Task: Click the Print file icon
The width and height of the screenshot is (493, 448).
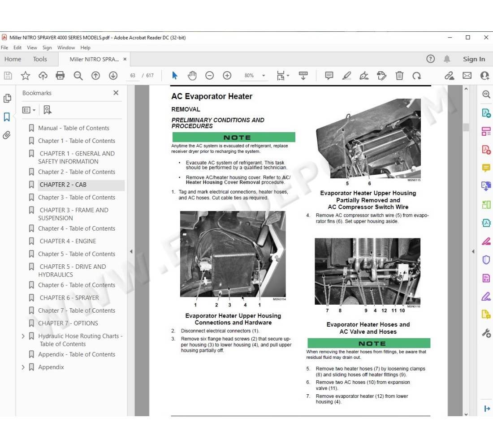Action: 60,76
